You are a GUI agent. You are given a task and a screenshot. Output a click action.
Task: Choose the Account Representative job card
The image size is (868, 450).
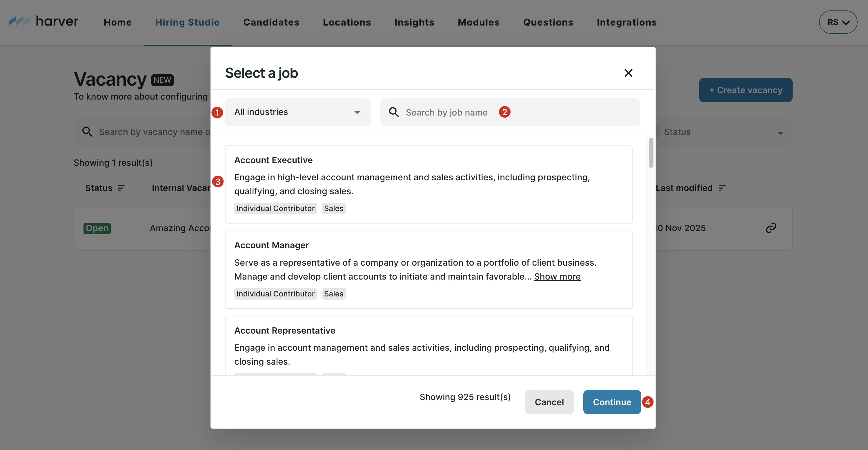[x=428, y=346]
